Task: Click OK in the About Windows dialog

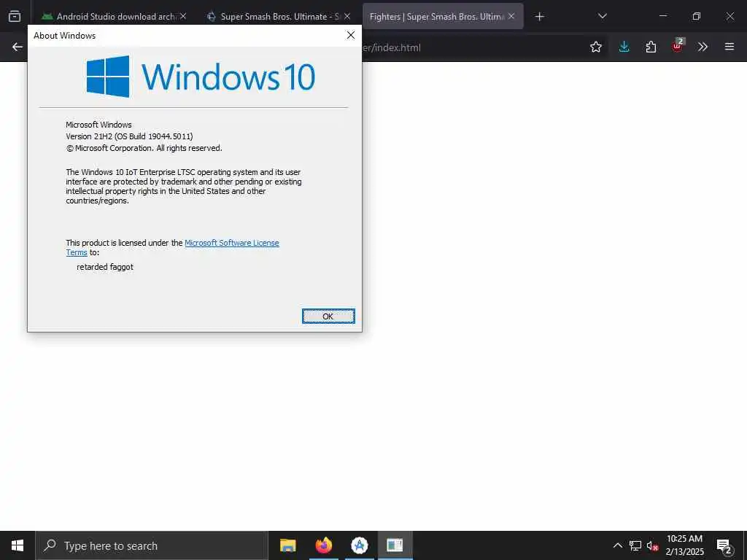Action: pos(328,316)
